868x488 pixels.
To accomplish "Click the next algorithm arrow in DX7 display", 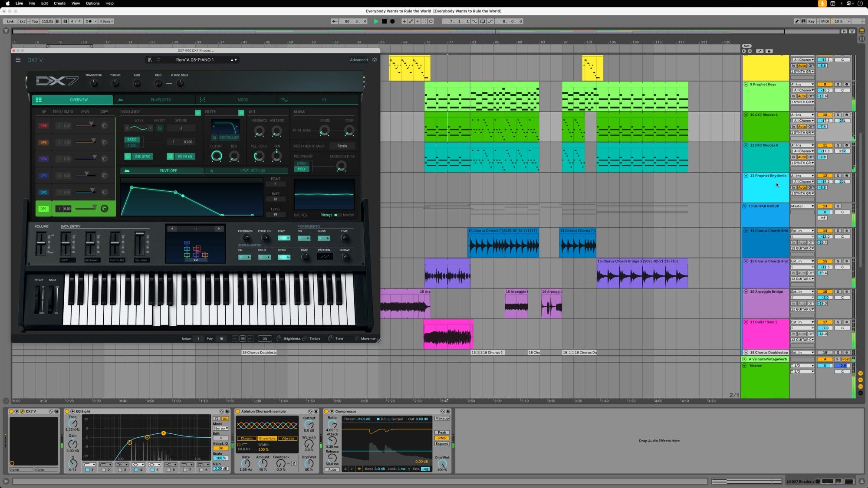I will tap(219, 229).
